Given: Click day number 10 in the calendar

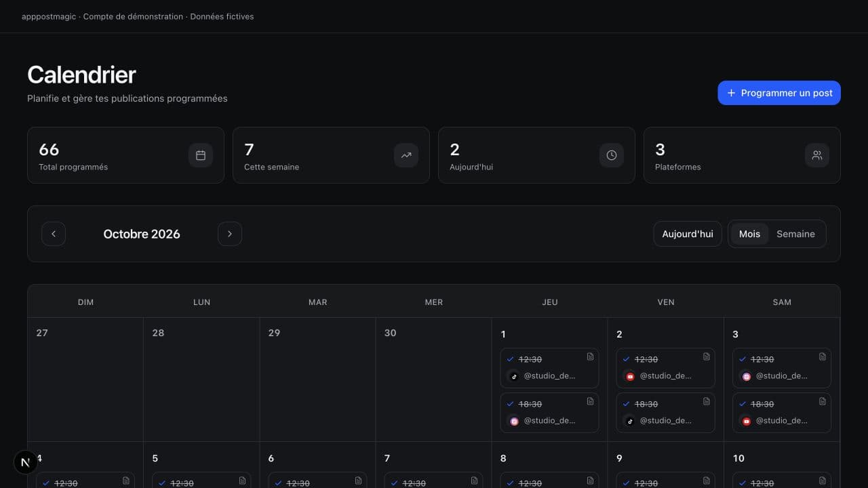Looking at the screenshot, I should pyautogui.click(x=738, y=458).
